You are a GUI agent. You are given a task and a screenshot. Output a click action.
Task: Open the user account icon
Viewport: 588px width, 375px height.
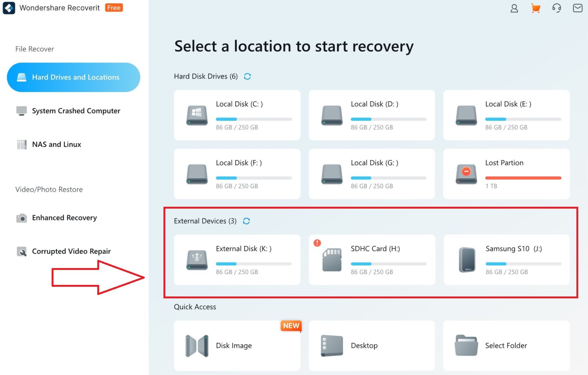point(514,8)
